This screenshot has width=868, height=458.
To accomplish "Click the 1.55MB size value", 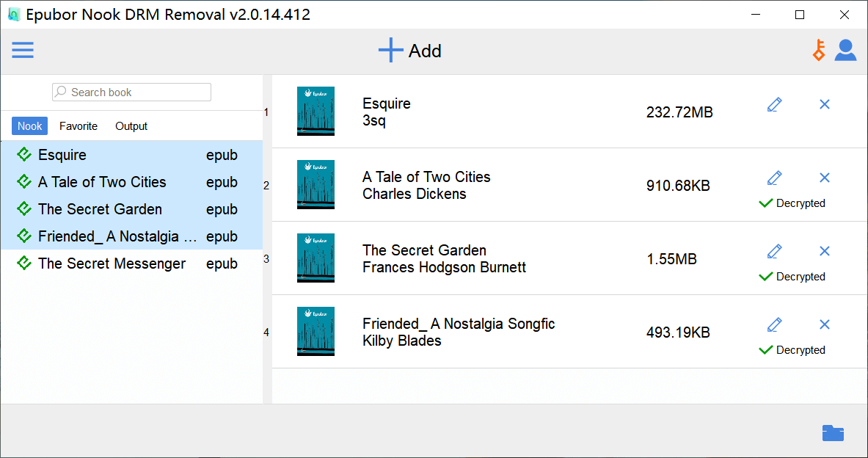I will pos(671,259).
